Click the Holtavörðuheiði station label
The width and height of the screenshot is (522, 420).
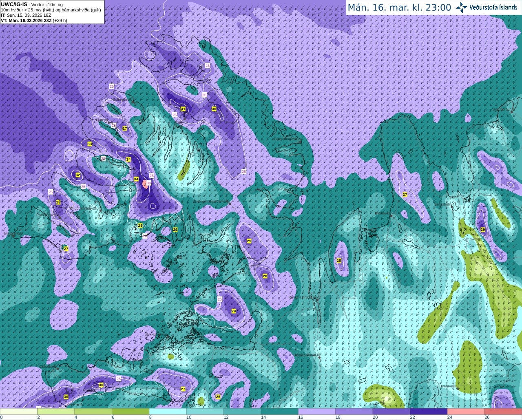(x=306, y=355)
